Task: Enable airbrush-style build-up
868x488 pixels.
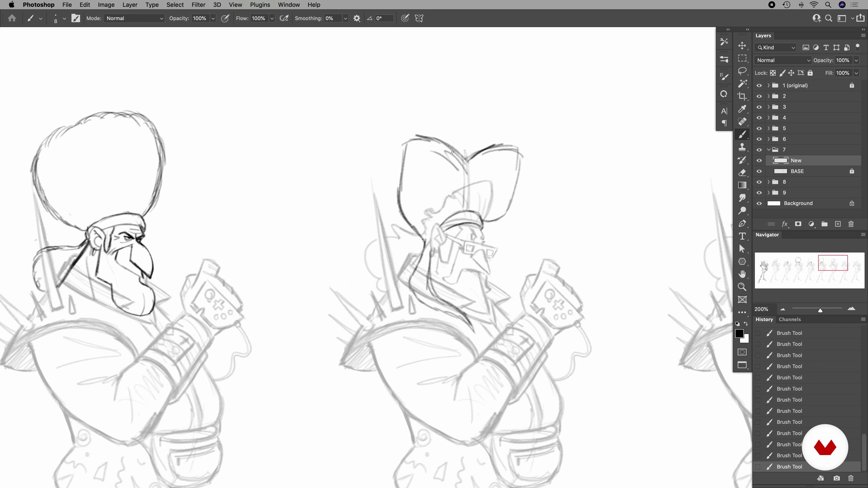Action: coord(284,19)
